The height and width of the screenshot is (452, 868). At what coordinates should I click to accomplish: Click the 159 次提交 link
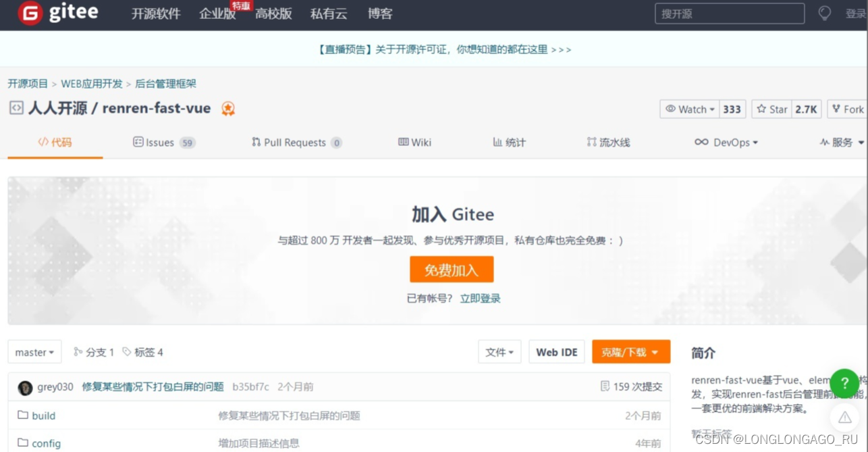(x=631, y=387)
